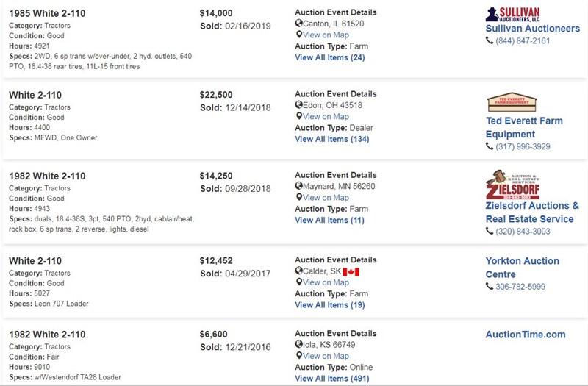The height and width of the screenshot is (386, 588).
Task: Open the Yorkton Auction Centre link
Action: click(522, 268)
